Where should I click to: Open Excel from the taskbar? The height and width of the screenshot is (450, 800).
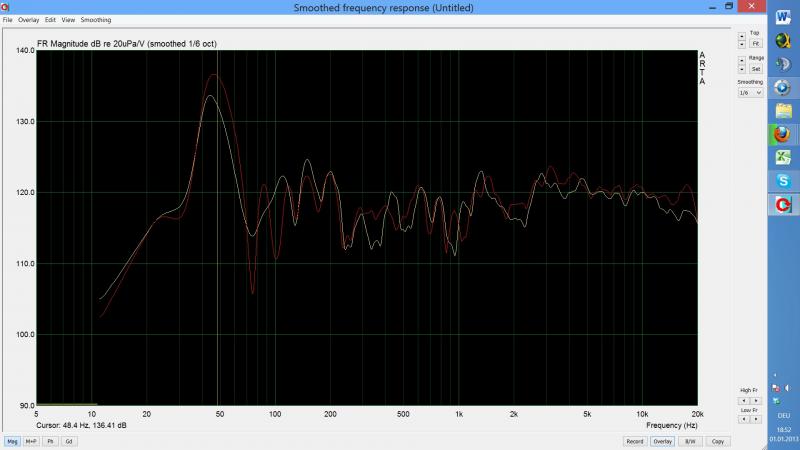[783, 158]
